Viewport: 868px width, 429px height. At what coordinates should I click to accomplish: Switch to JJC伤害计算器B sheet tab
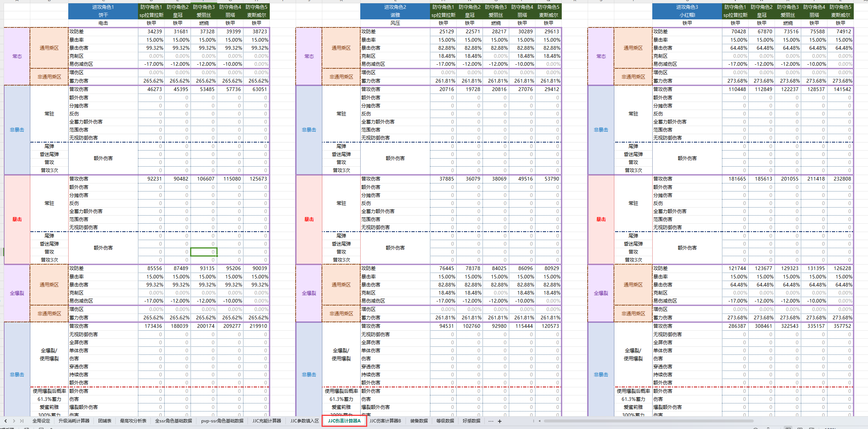385,421
